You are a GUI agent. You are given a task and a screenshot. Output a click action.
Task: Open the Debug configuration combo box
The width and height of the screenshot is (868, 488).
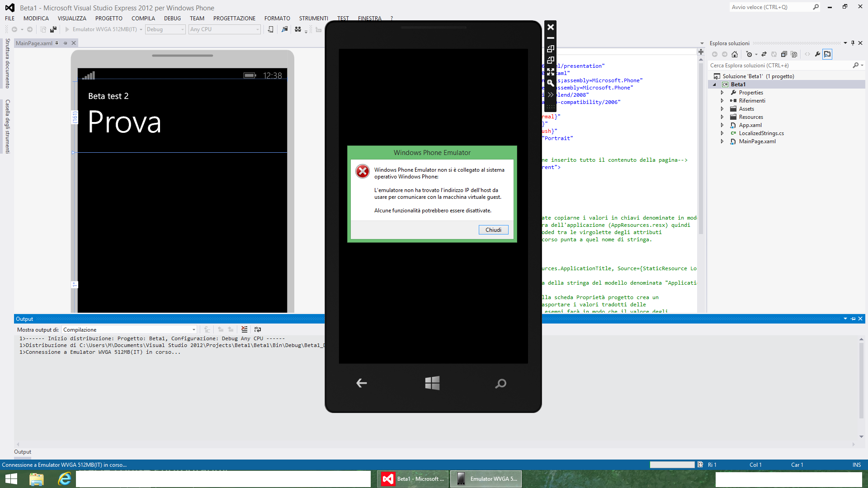coord(165,29)
